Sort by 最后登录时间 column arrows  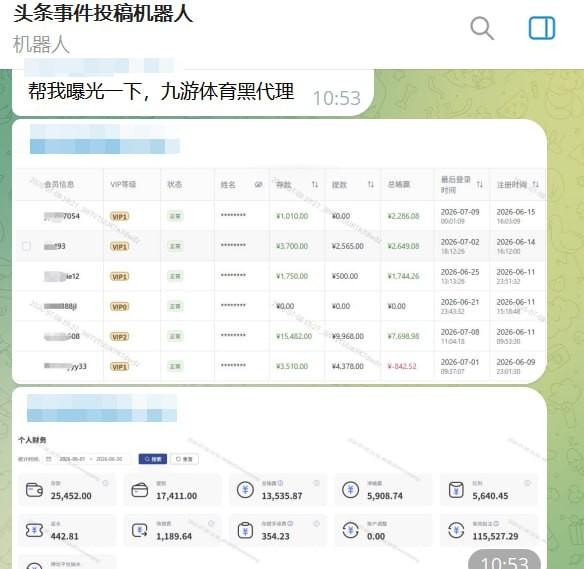480,185
